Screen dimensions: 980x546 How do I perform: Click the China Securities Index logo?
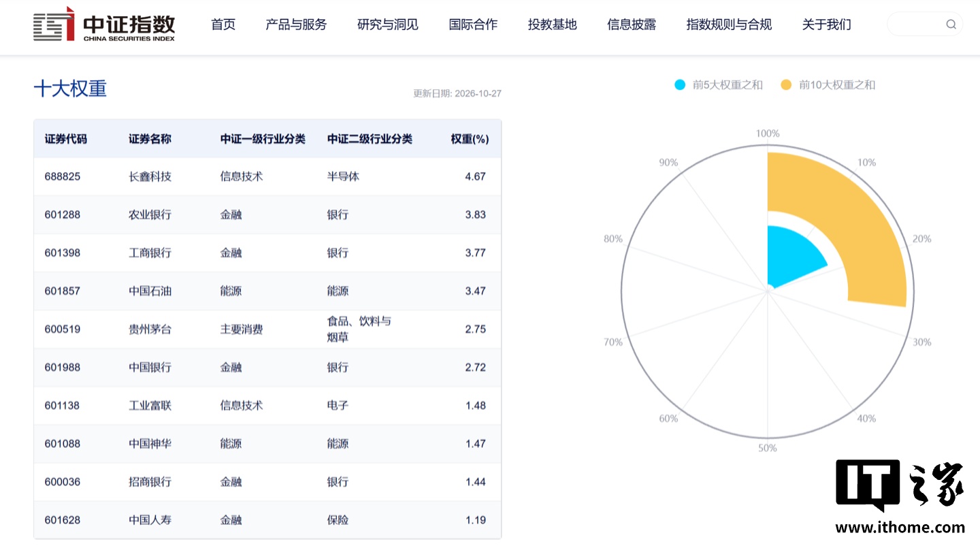tap(104, 25)
